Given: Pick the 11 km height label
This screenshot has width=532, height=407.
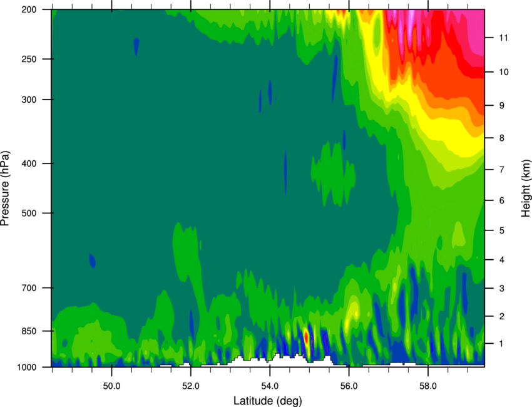Looking at the screenshot, I should 504,38.
